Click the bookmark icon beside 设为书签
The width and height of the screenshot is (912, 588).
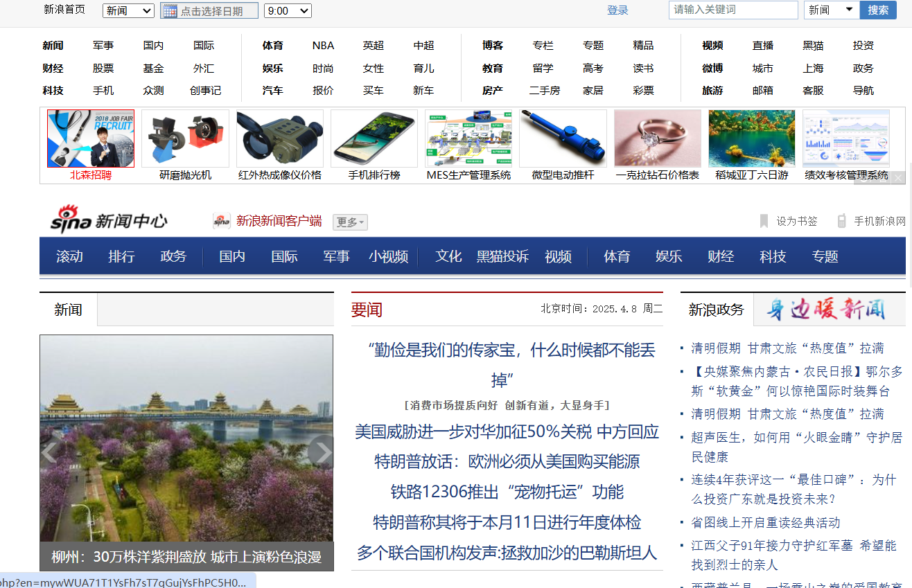click(764, 221)
